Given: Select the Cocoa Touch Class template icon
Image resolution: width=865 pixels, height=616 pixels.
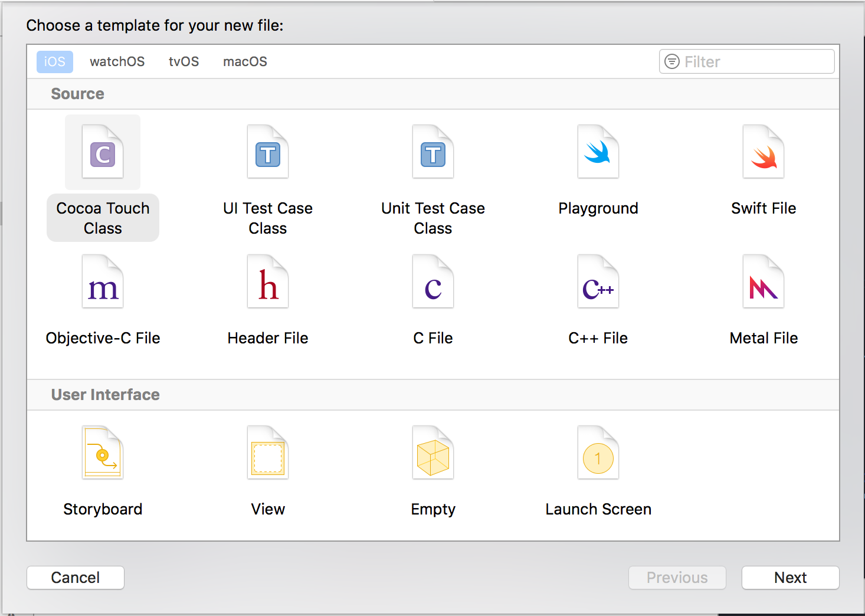Looking at the screenshot, I should pos(103,152).
